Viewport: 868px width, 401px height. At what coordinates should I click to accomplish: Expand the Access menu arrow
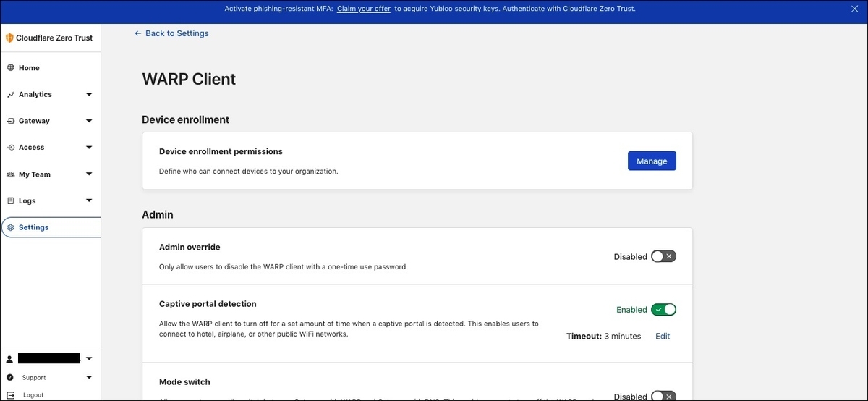89,148
